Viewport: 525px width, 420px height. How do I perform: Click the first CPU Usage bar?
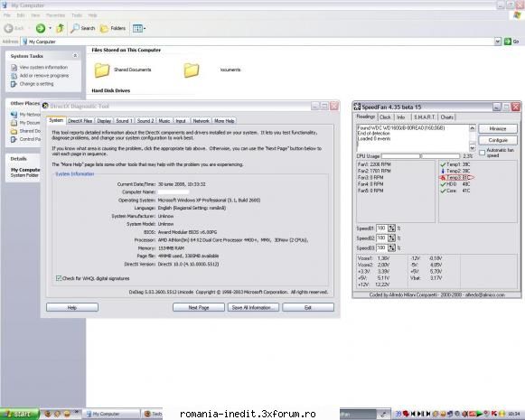pyautogui.click(x=400, y=156)
